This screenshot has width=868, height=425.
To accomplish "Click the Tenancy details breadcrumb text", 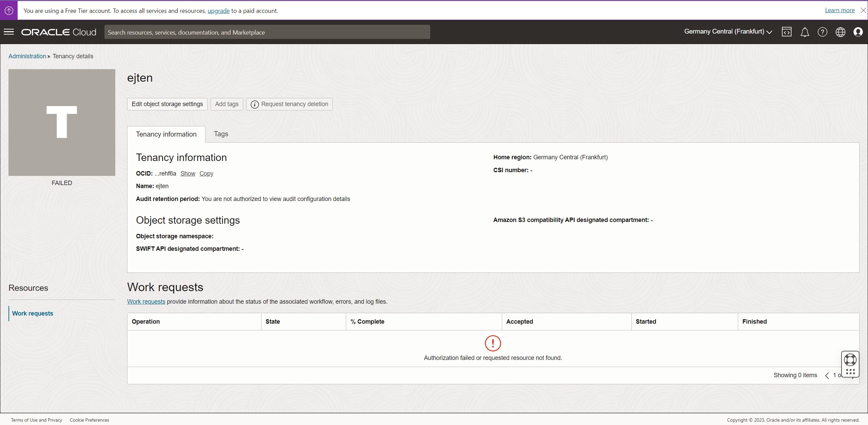I will tap(73, 56).
